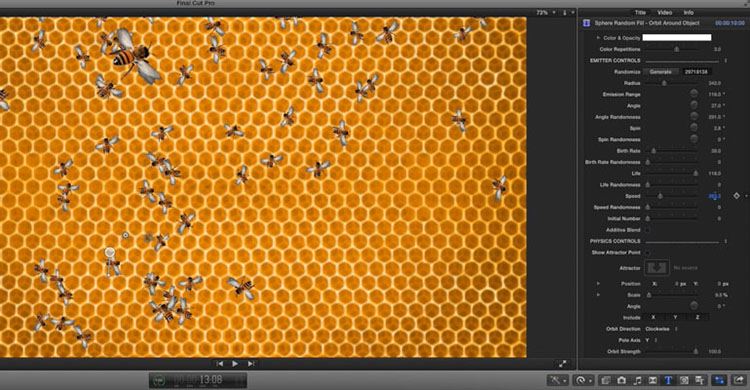Switch to the Info inspector tab
Image resolution: width=750 pixels, height=390 pixels.
point(688,12)
